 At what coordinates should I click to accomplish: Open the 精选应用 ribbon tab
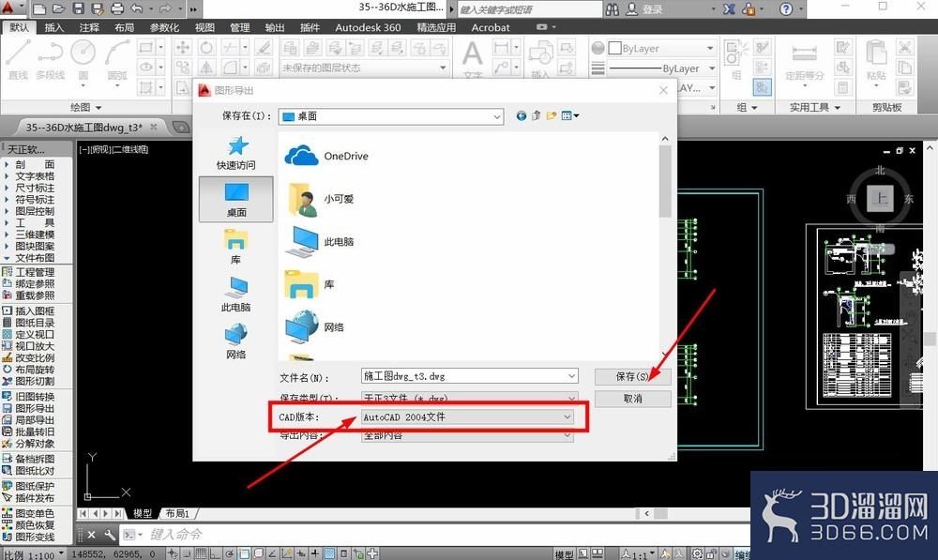point(436,27)
